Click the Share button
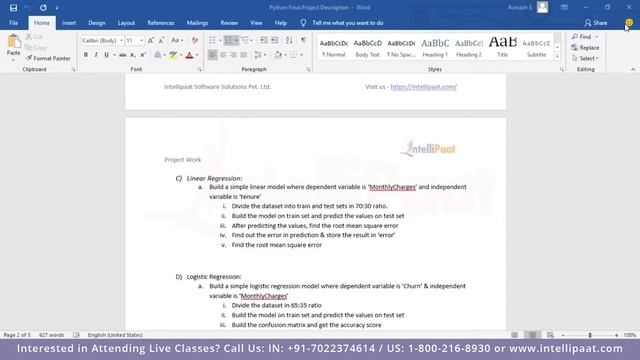This screenshot has width=640, height=360. point(596,23)
